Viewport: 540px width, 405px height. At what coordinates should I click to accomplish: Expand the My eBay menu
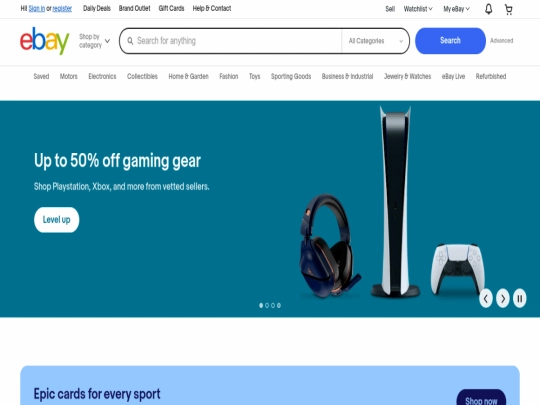(x=456, y=9)
